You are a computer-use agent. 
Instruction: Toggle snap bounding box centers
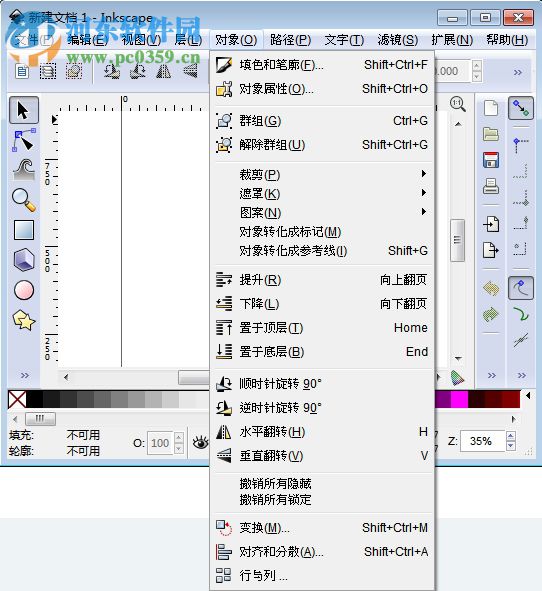(521, 250)
